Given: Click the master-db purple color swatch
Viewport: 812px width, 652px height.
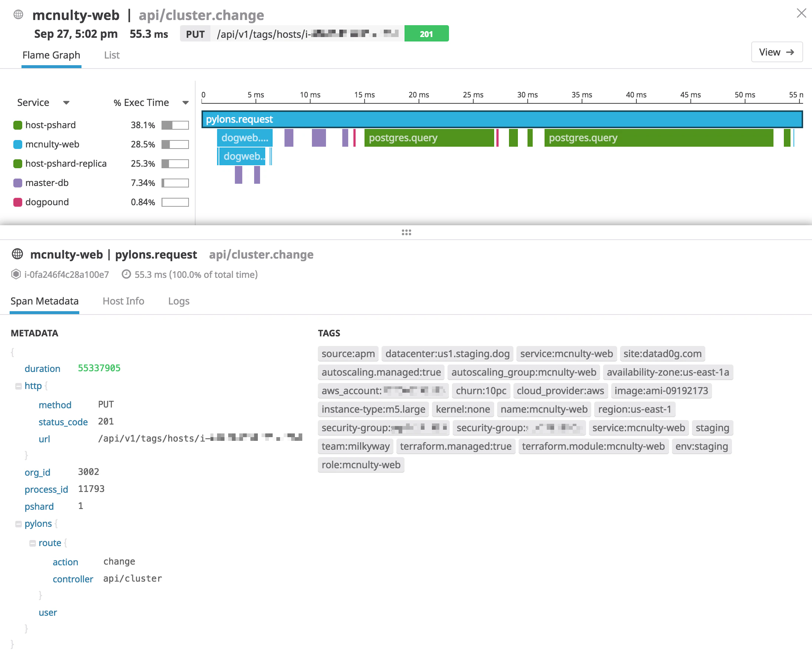Looking at the screenshot, I should click(18, 183).
